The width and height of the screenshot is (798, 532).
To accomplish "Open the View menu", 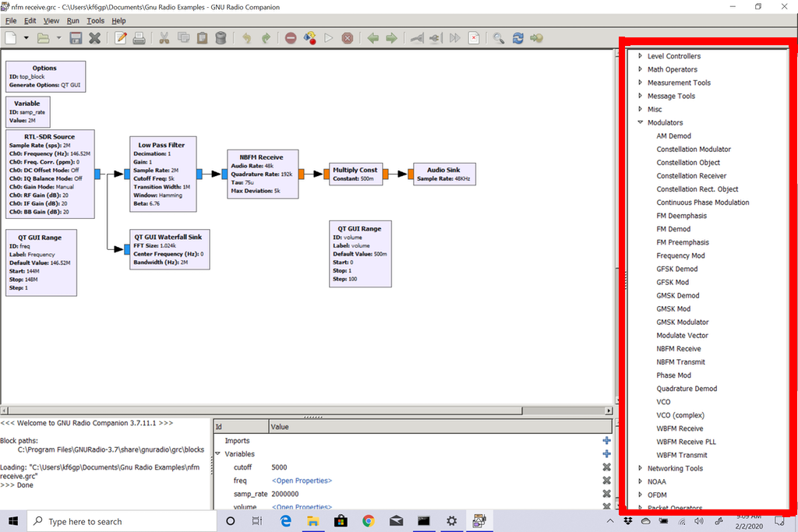I will pos(51,21).
